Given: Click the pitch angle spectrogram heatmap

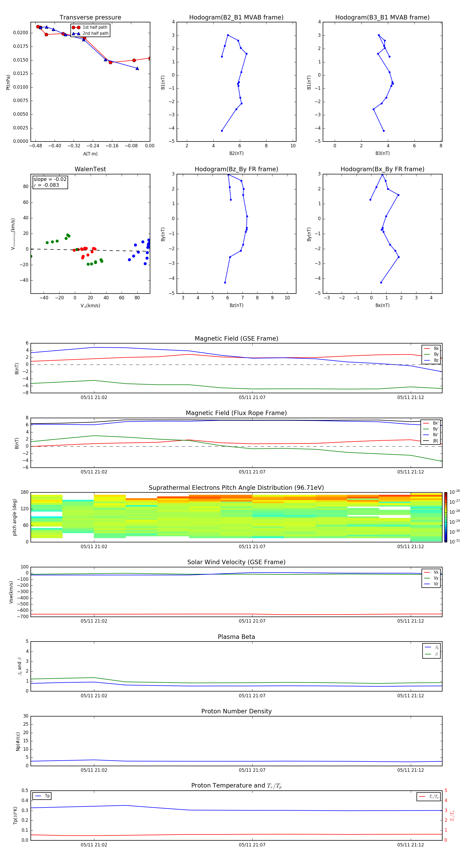Looking at the screenshot, I should [x=236, y=517].
